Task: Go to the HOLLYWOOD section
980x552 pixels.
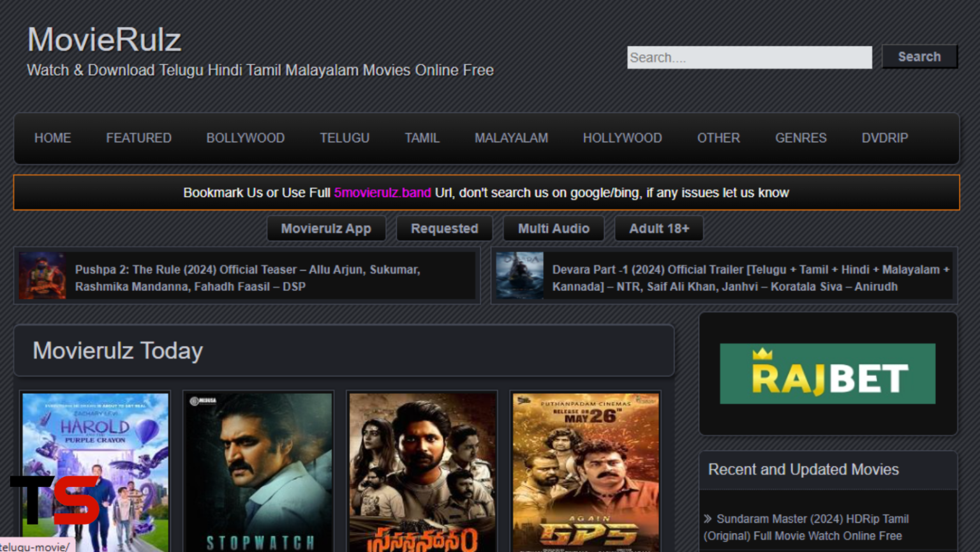Action: [x=622, y=138]
